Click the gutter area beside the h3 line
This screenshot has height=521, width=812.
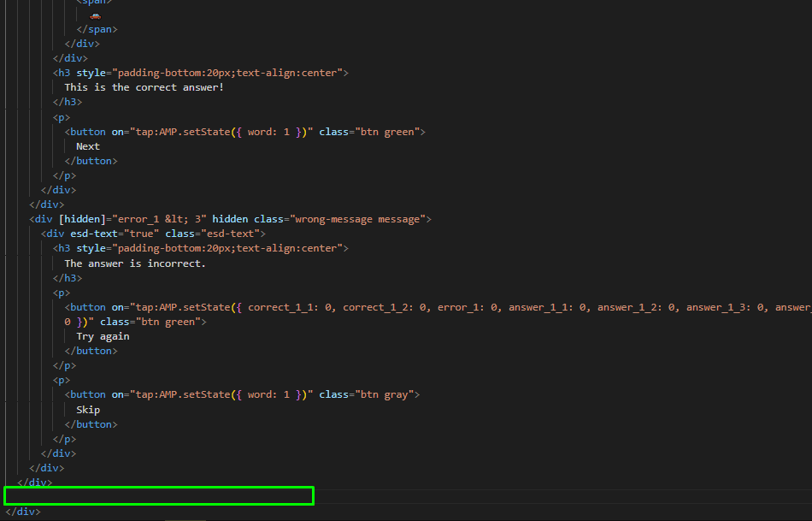click(x=19, y=72)
